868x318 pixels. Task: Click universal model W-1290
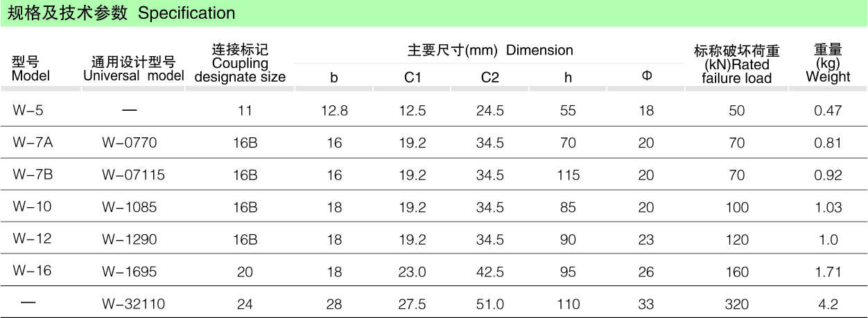click(x=130, y=239)
